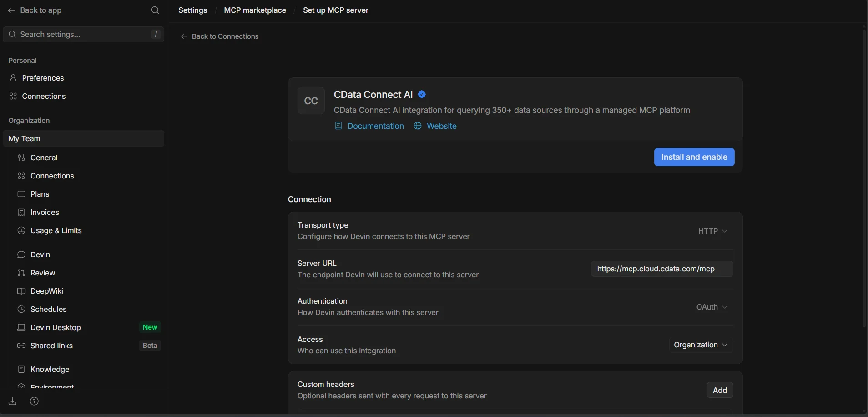Click the Schedules clock icon
The width and height of the screenshot is (868, 417).
[x=21, y=309]
